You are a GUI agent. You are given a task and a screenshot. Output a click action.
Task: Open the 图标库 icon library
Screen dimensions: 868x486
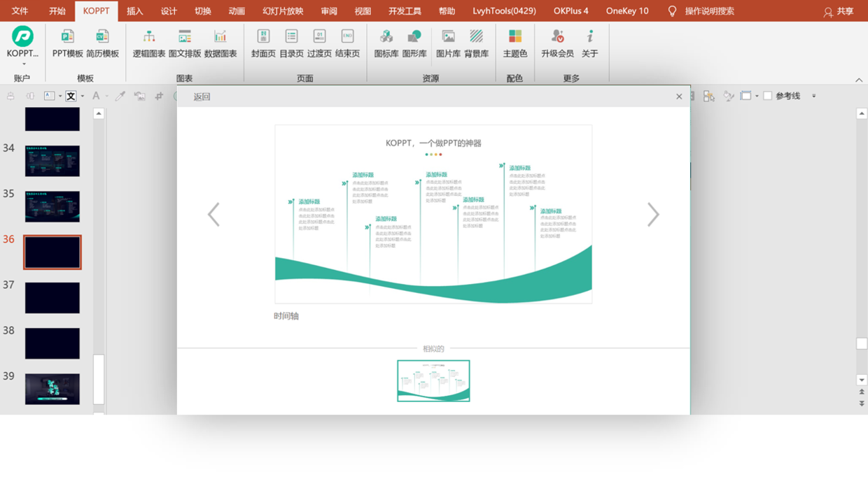(x=386, y=43)
